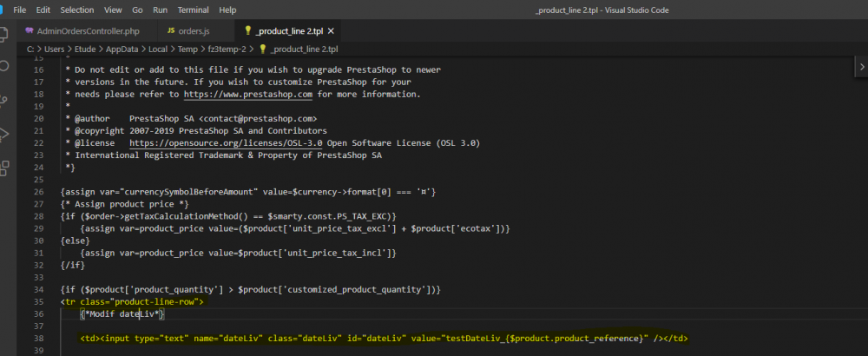The width and height of the screenshot is (868, 356).
Task: Place cursor on '@copyright 2007-2019' line
Action: click(x=196, y=130)
